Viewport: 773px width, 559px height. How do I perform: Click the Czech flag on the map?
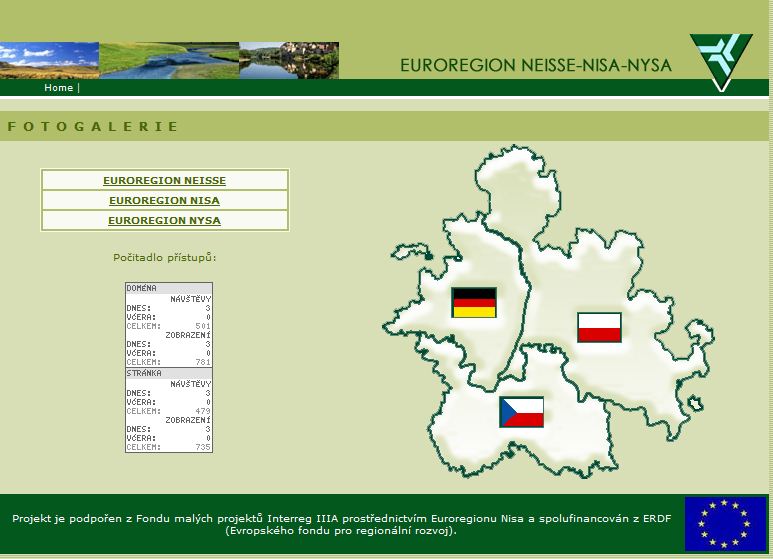[522, 412]
